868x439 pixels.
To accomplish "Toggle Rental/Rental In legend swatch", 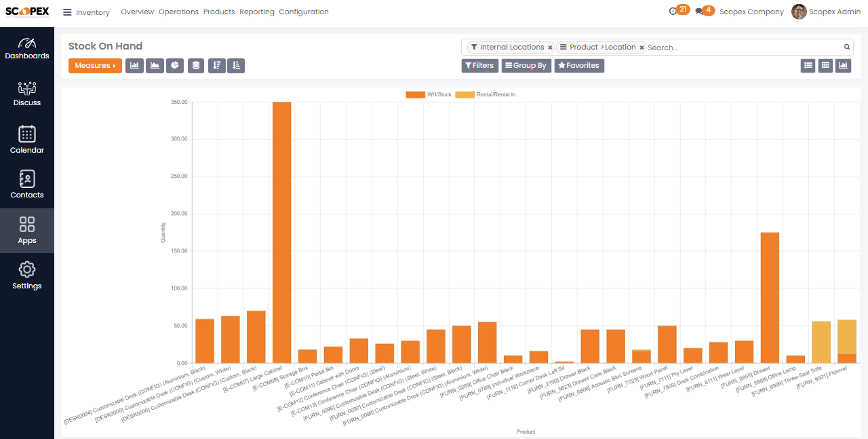I will (x=465, y=95).
